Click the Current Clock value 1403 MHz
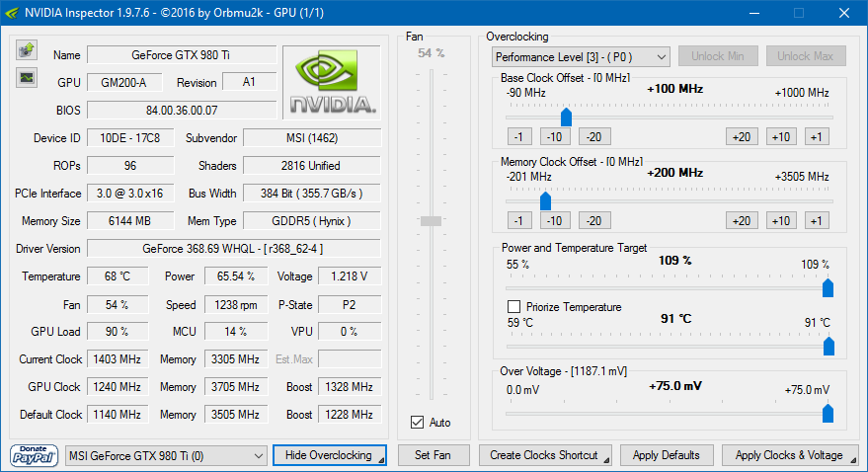Viewport: 868px width, 472px height. [x=118, y=359]
